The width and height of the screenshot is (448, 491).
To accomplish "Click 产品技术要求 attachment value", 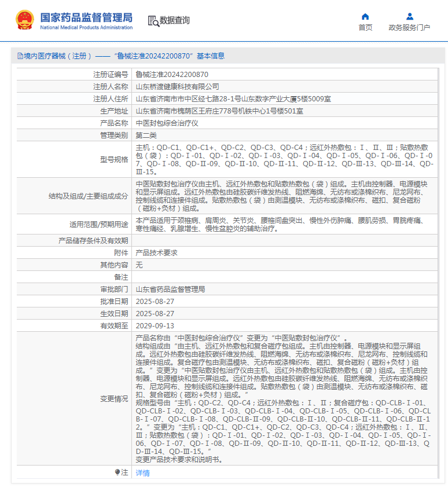I will pos(156,252).
